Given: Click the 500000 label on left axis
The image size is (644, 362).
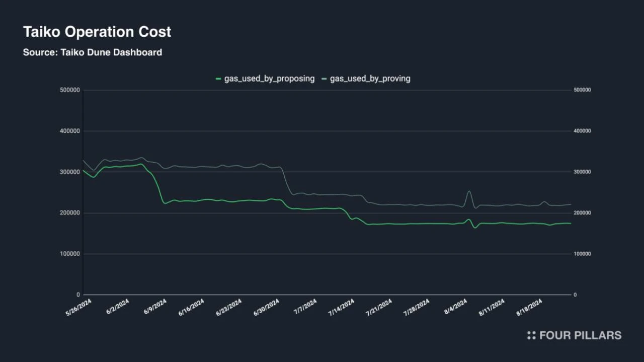Looking at the screenshot, I should 70,90.
